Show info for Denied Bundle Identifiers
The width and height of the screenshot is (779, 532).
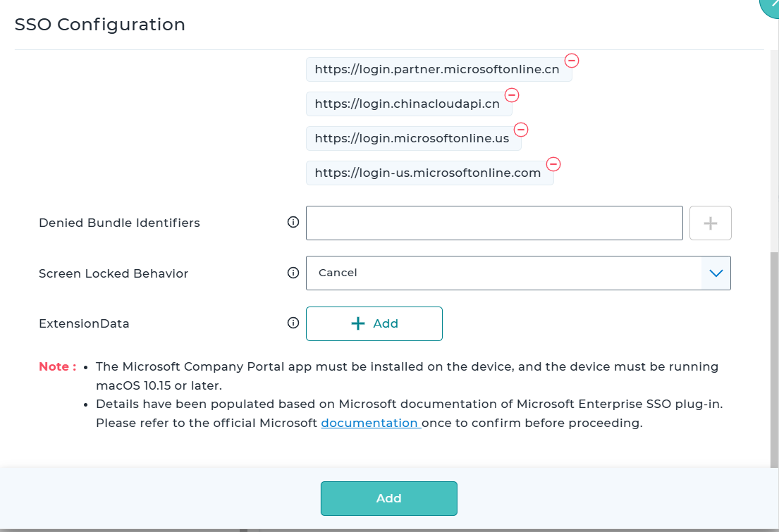[293, 222]
